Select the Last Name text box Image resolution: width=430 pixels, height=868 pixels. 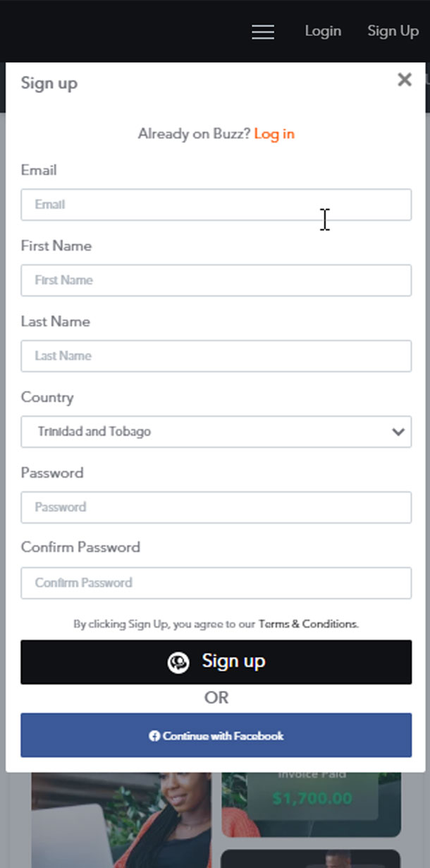point(216,356)
